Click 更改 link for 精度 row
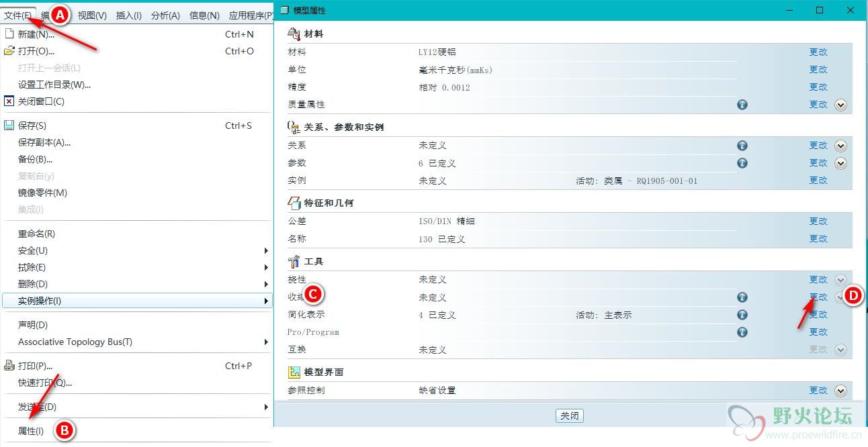 [x=818, y=87]
